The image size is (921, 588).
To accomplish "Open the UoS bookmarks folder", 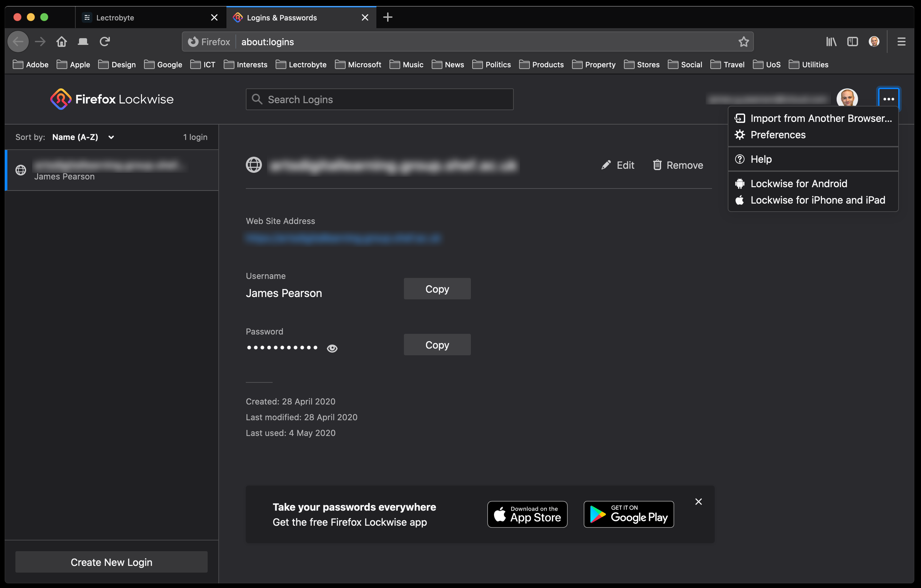I will click(767, 64).
